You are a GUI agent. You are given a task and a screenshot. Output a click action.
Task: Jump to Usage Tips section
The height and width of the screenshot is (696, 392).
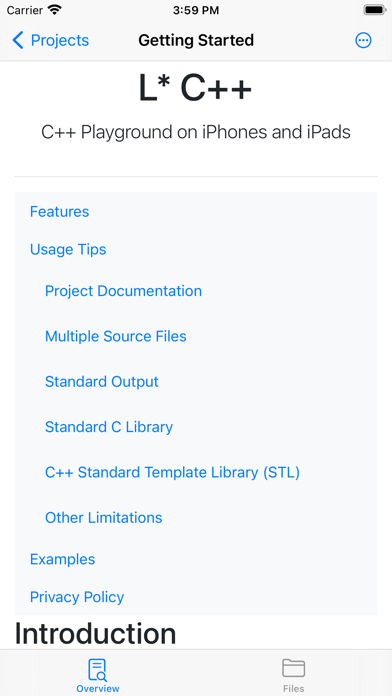[x=68, y=249]
